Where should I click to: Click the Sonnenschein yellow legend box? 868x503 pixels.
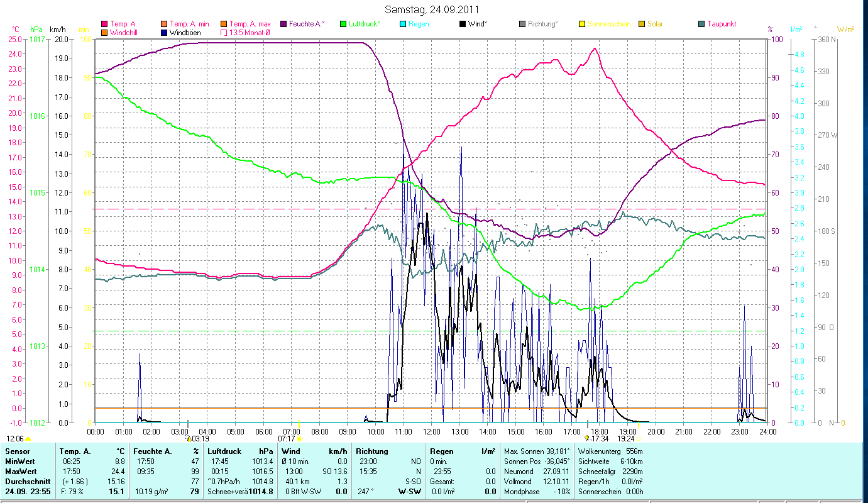581,24
